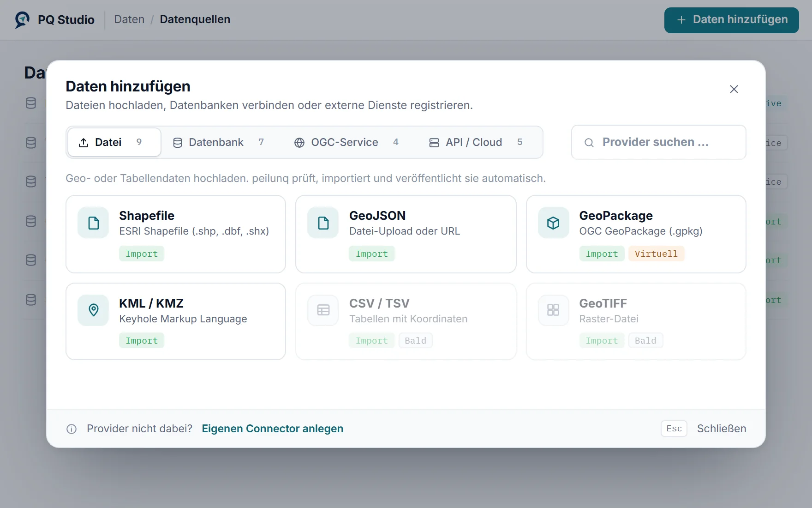Click 'Provider nicht dabei?' text

(x=140, y=429)
